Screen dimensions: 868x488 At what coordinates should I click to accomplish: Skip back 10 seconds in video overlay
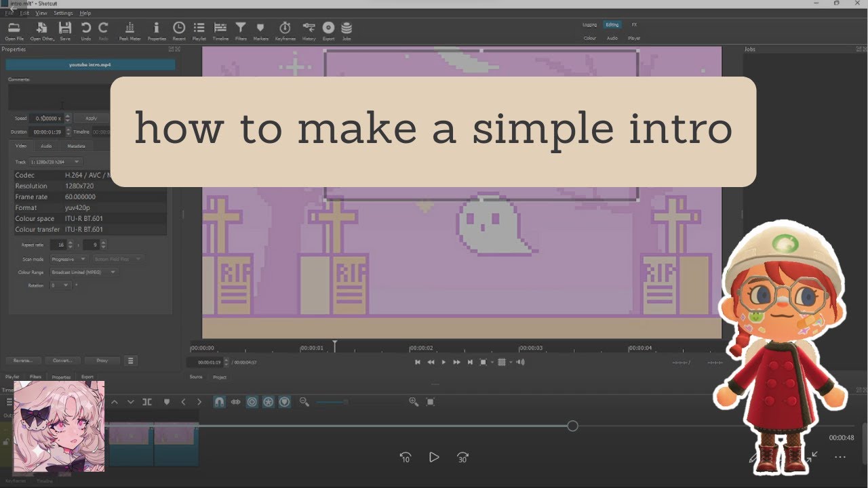click(406, 457)
